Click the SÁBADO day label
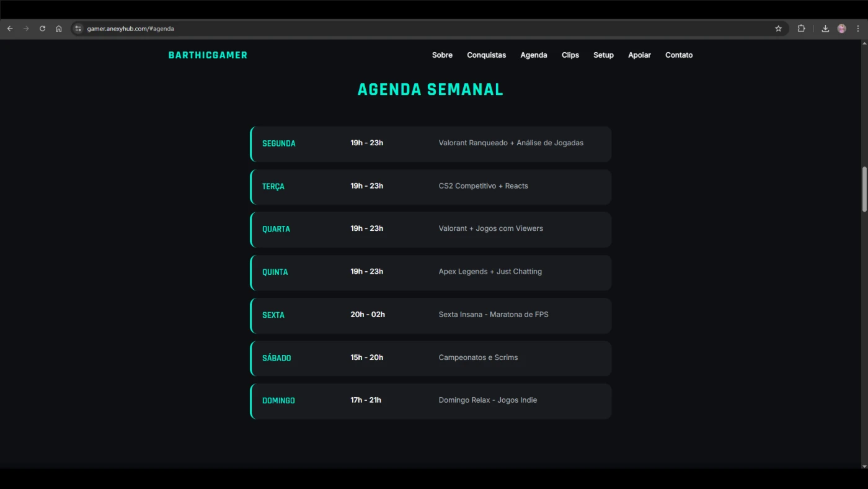Screen dimensions: 868x489 coord(277,357)
